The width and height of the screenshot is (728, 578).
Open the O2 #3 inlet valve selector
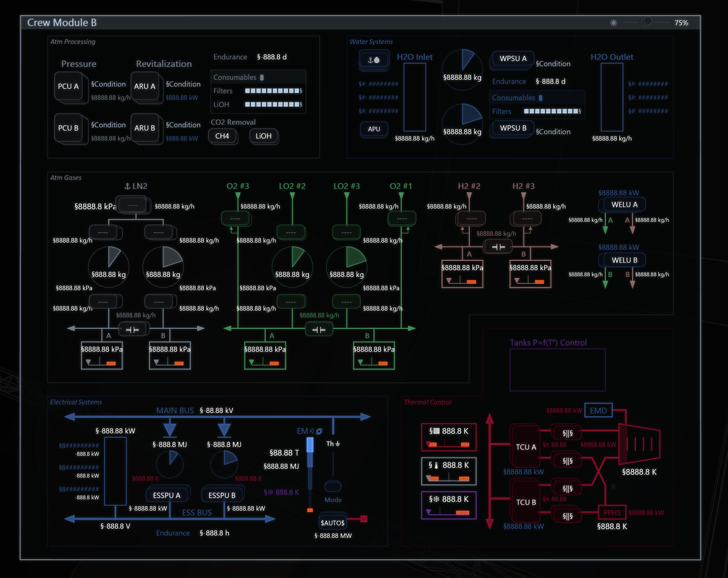click(235, 219)
